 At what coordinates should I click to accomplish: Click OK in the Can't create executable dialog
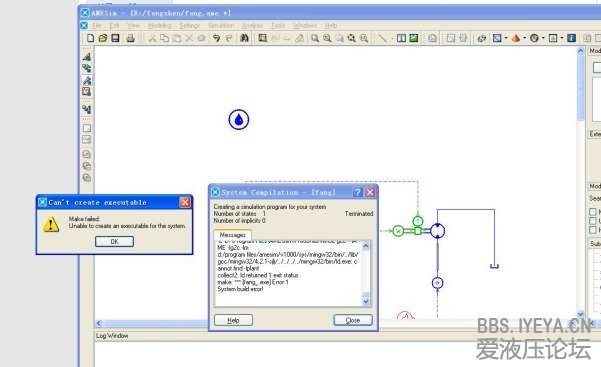click(x=114, y=242)
